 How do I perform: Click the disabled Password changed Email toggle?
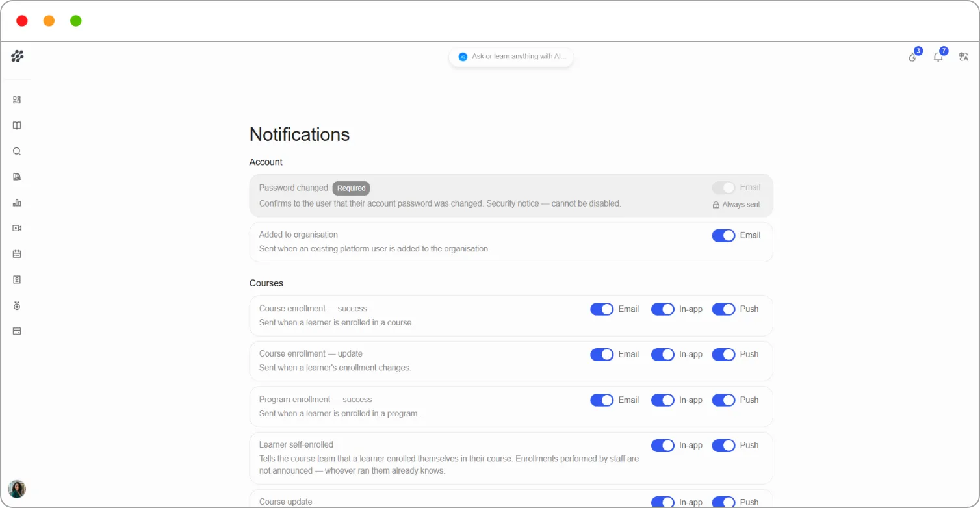pos(723,188)
